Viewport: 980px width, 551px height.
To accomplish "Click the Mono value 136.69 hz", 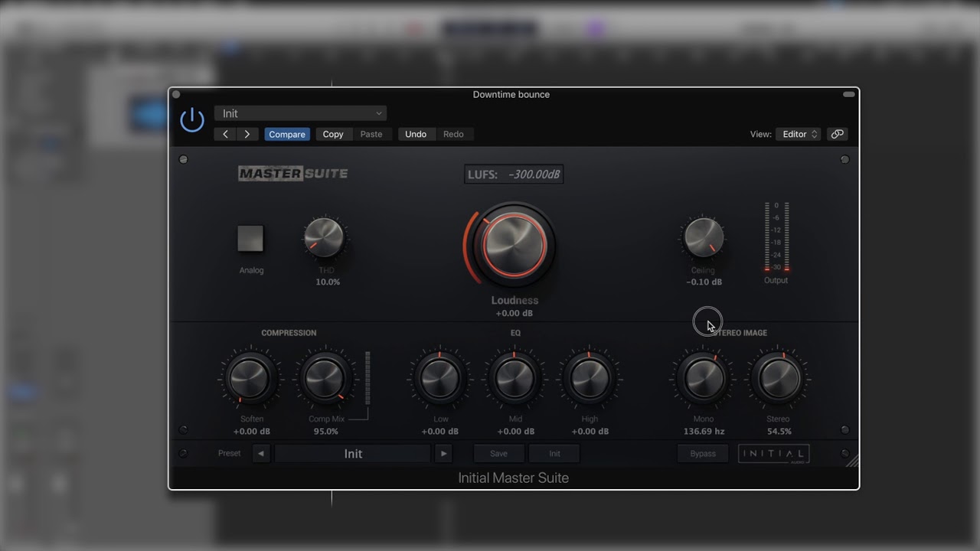I will pos(703,432).
